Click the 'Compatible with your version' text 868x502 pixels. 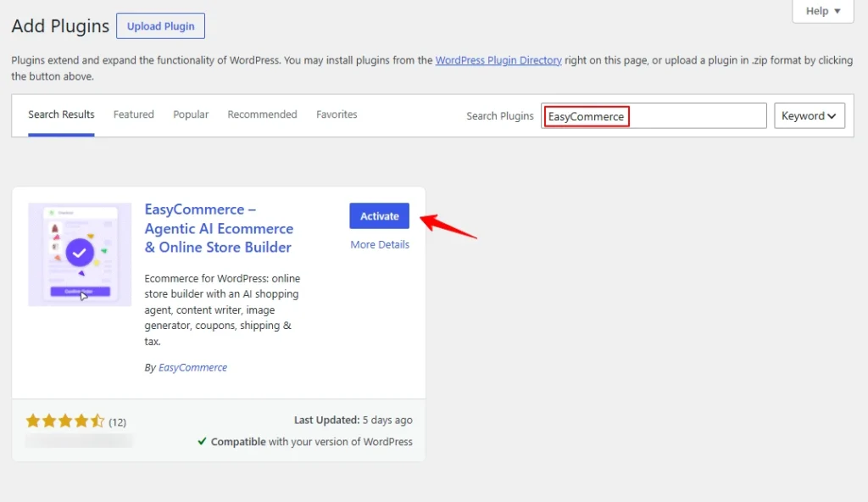pyautogui.click(x=312, y=442)
